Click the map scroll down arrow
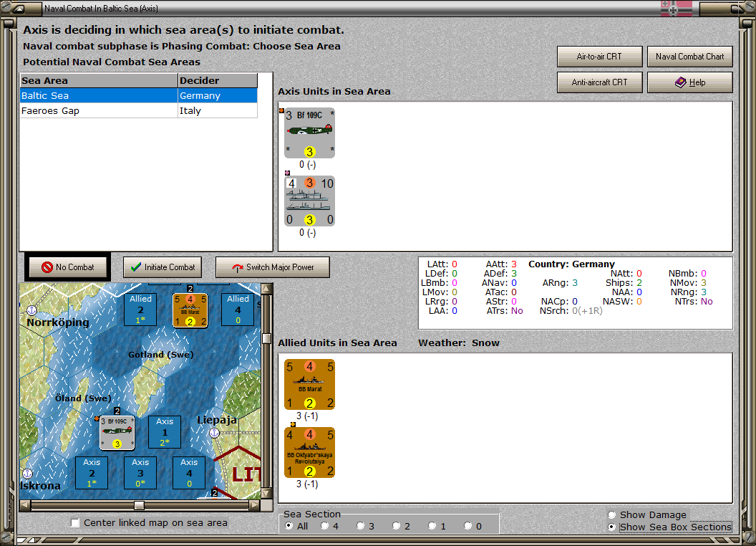This screenshot has height=546, width=756. click(x=266, y=494)
